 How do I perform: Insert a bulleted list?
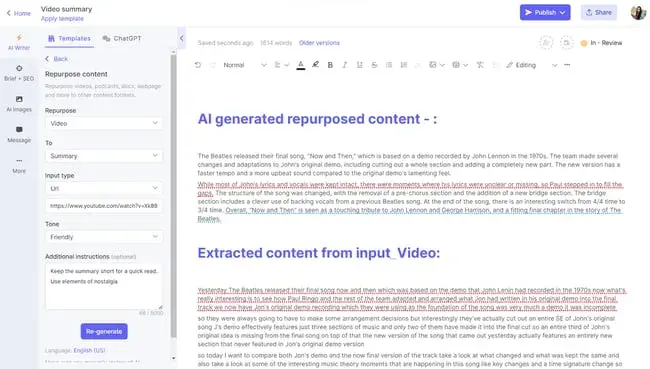coord(389,65)
